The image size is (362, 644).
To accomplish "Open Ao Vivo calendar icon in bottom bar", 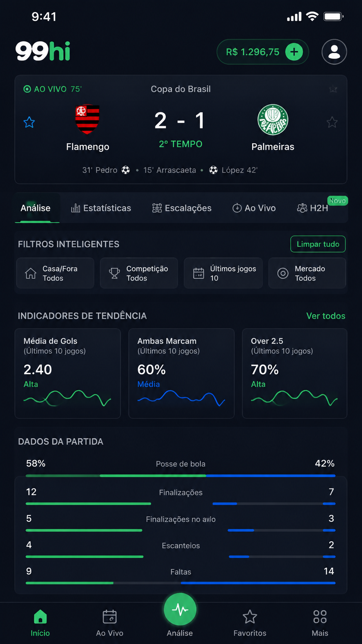I will (x=110, y=617).
